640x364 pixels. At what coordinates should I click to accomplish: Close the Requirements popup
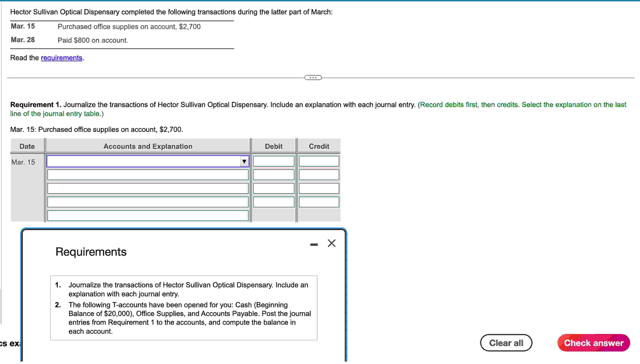click(331, 243)
